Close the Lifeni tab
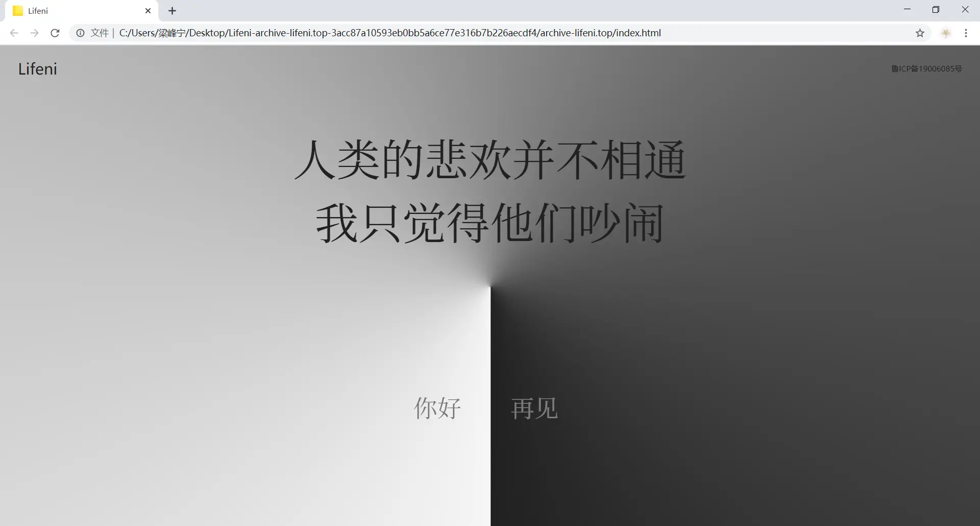 (148, 11)
